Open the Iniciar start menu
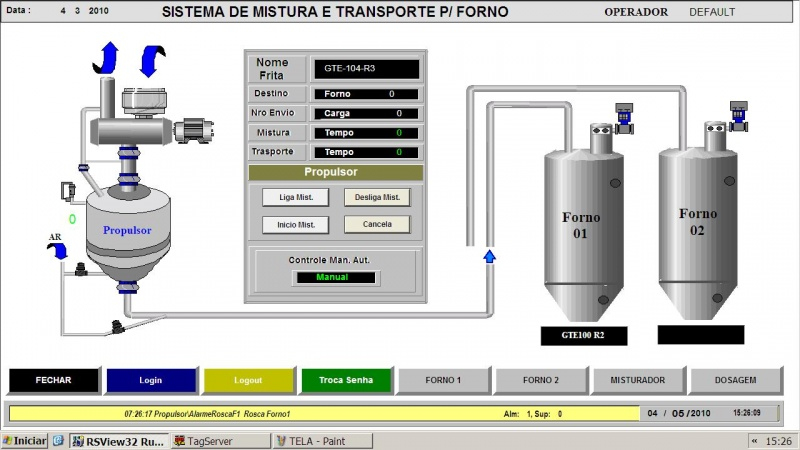800x450 pixels. click(x=24, y=441)
